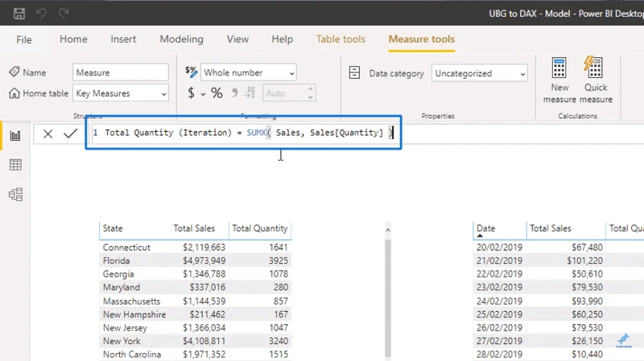Switch to the Modeling ribbon tab
Viewport: 644px width, 361px height.
coord(182,39)
